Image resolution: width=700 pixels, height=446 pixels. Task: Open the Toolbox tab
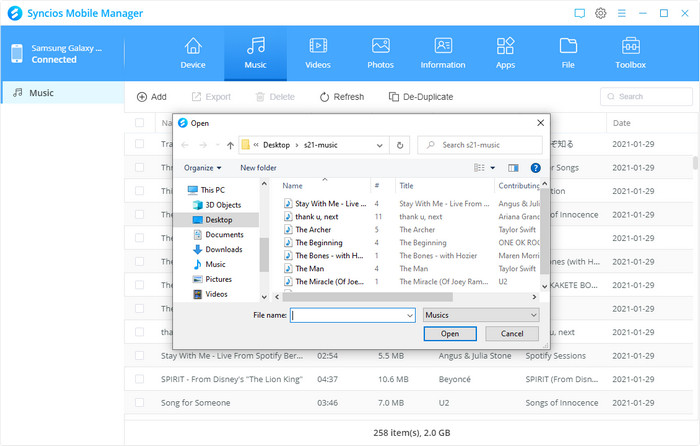(x=630, y=54)
